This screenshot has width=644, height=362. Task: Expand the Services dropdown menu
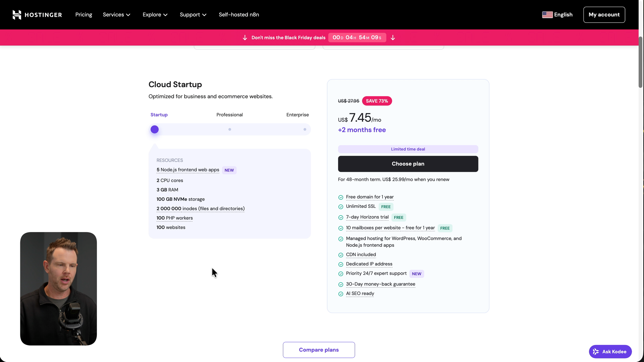click(117, 15)
